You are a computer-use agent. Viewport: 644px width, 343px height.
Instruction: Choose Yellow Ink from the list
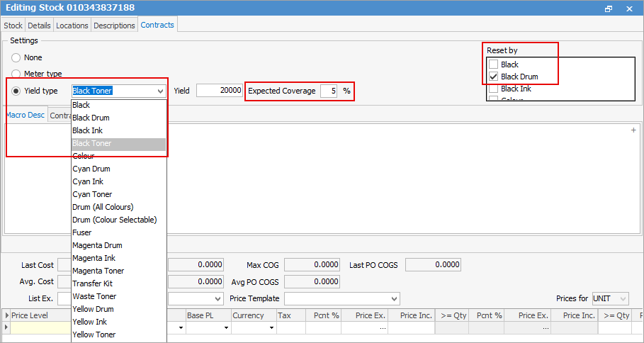pyautogui.click(x=119, y=322)
